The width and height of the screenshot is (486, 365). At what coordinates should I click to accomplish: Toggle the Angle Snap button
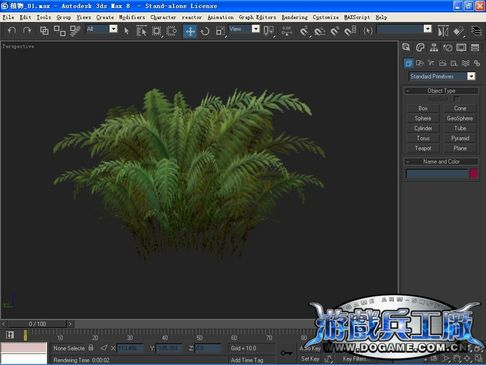(x=320, y=31)
